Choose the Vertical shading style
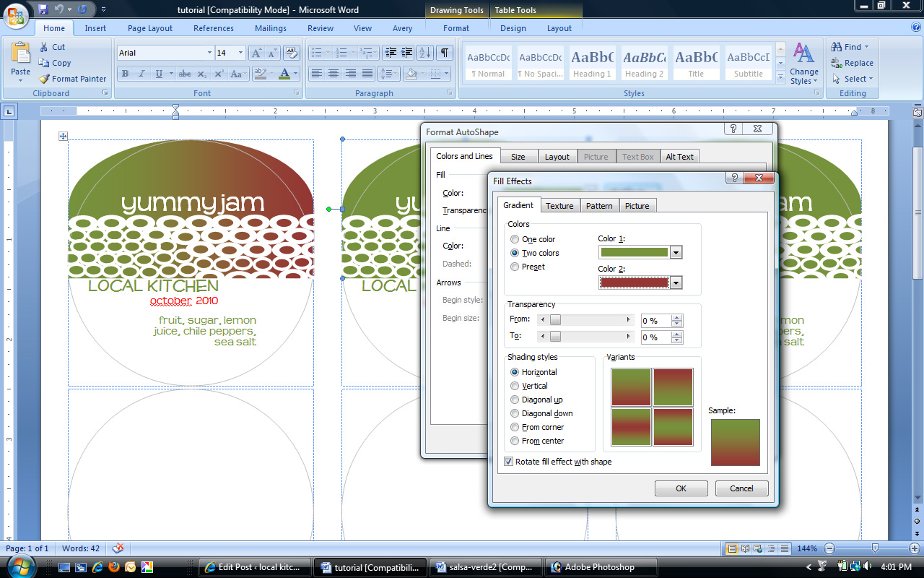Screen dimensions: 924x578 pyautogui.click(x=515, y=386)
